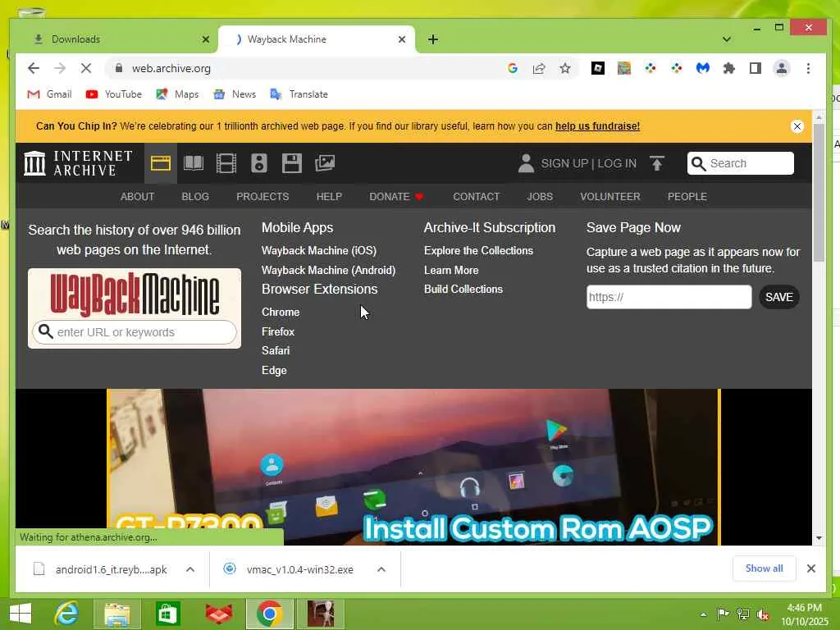Screen dimensions: 840x630
Task: Click the page vertical scrollbar thumb
Action: [819, 193]
